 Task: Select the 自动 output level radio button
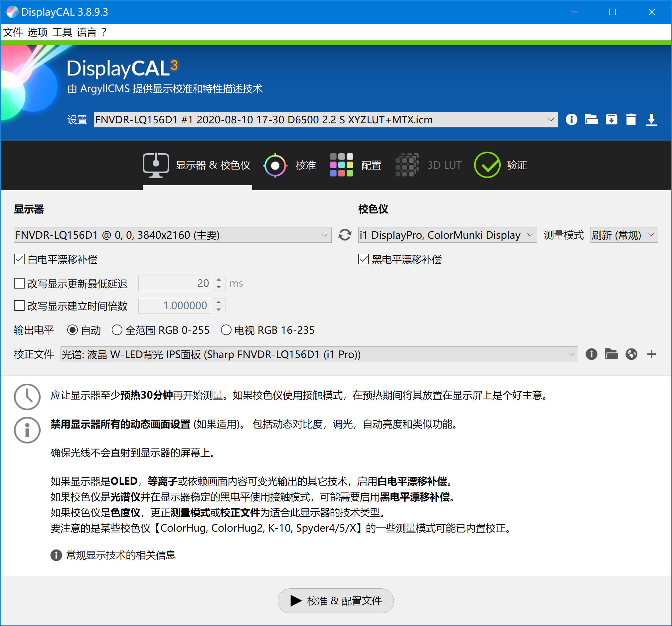point(72,330)
